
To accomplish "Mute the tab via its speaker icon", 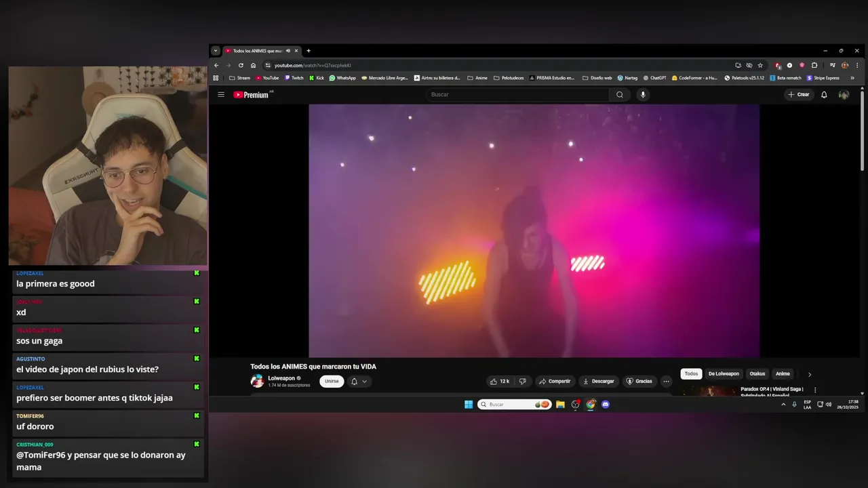I will (288, 51).
